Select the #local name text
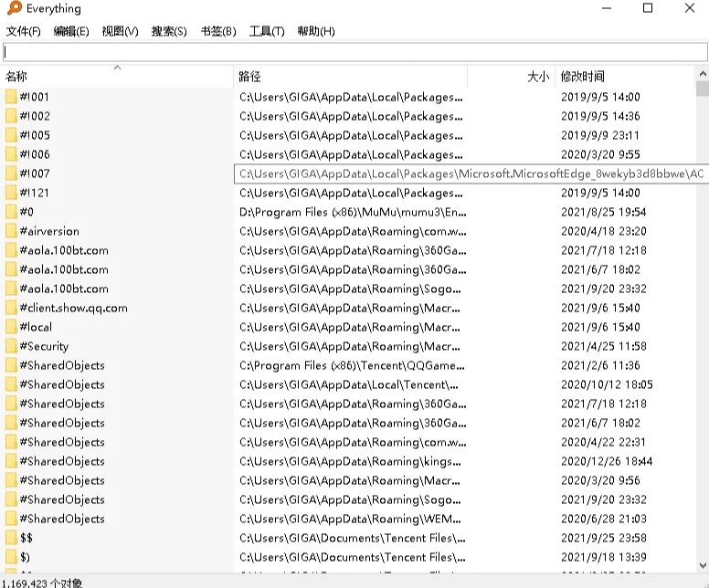 click(x=36, y=327)
